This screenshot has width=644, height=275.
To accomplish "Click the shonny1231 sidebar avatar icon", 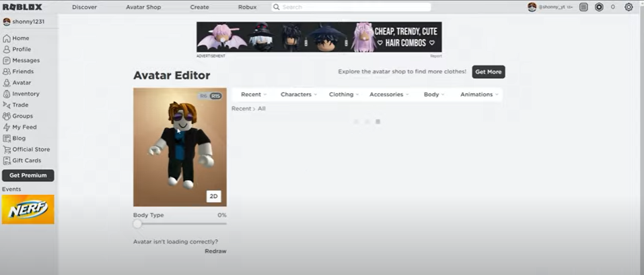I will point(7,22).
